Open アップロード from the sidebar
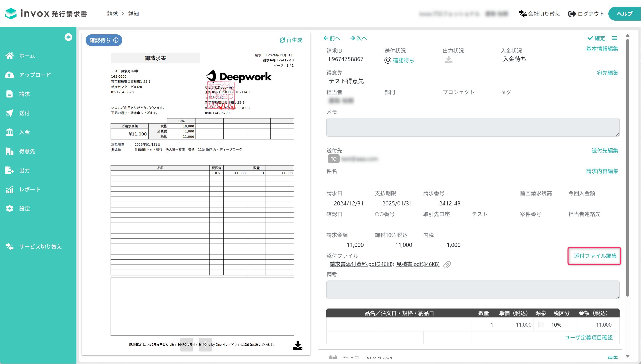 click(35, 75)
